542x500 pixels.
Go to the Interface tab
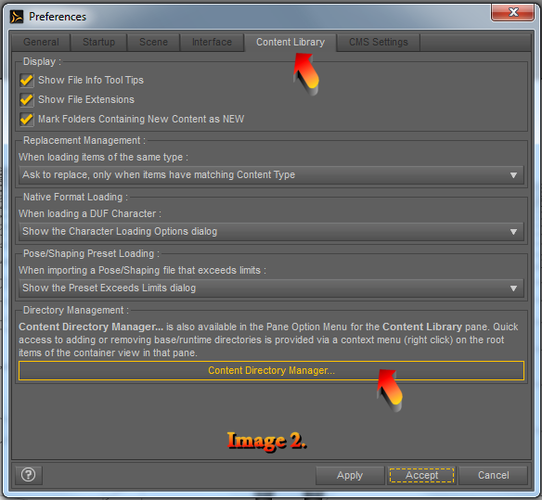(212, 42)
